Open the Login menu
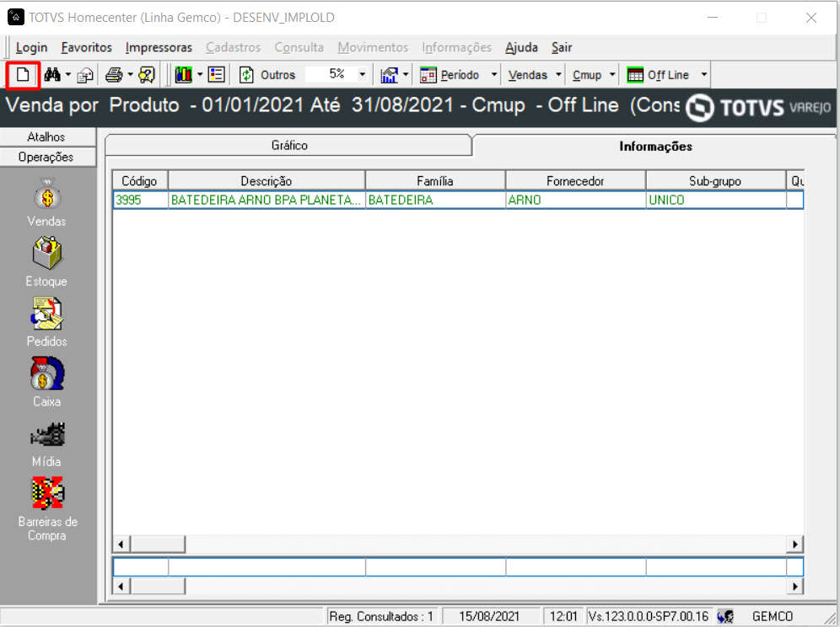 pyautogui.click(x=31, y=48)
